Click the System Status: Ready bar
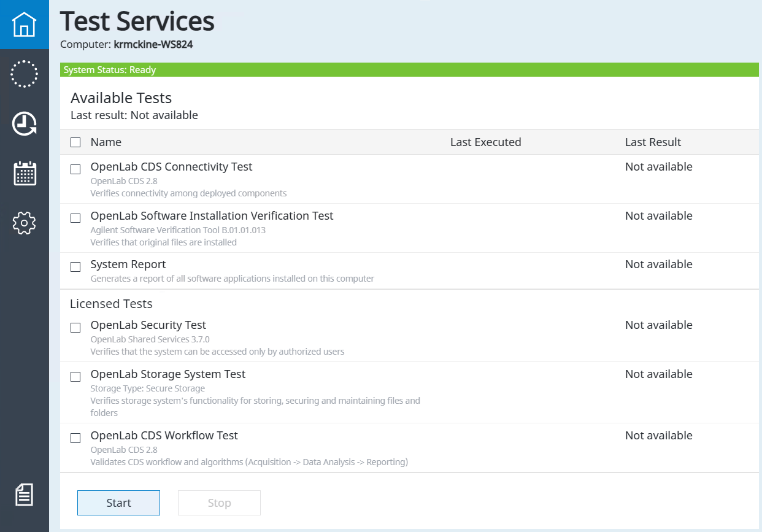The image size is (762, 532). [x=409, y=70]
